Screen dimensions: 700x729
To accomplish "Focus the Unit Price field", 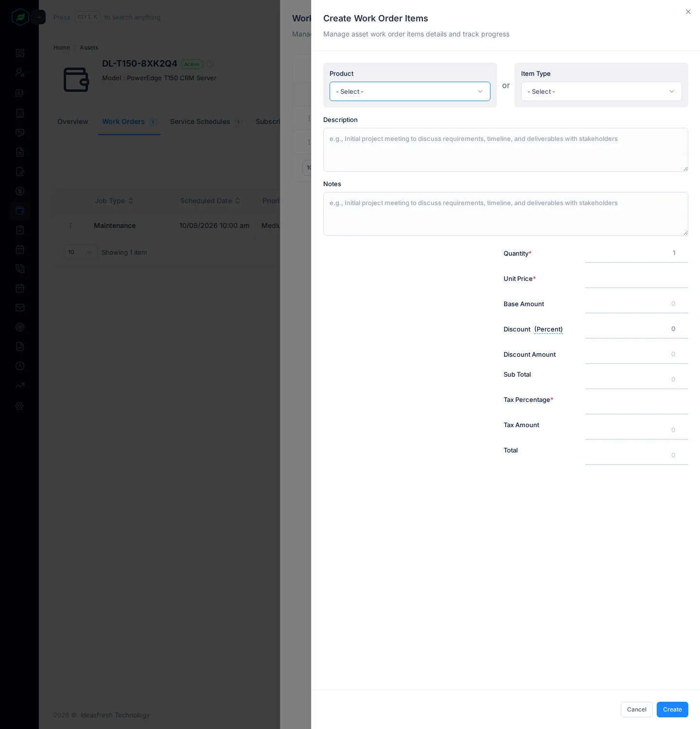I will tap(637, 278).
